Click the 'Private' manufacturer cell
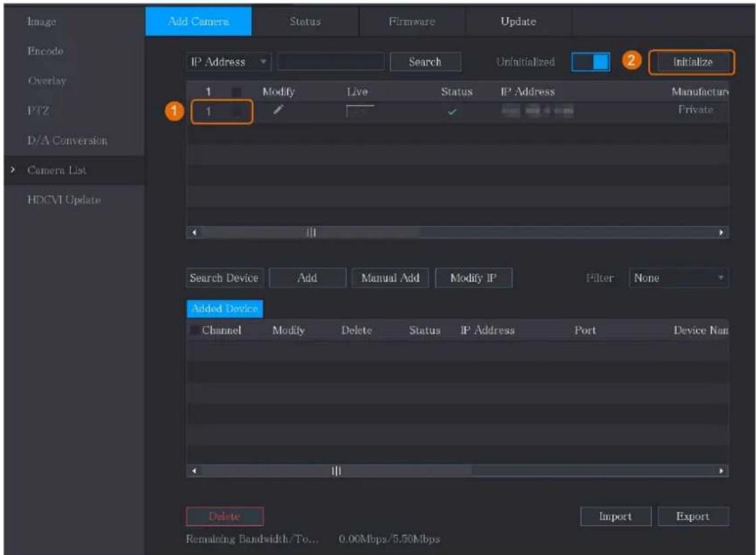The image size is (756, 555). coord(695,110)
